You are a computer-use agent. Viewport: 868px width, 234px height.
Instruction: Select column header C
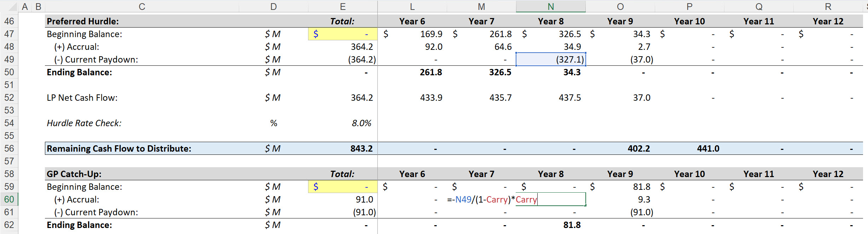coord(142,6)
